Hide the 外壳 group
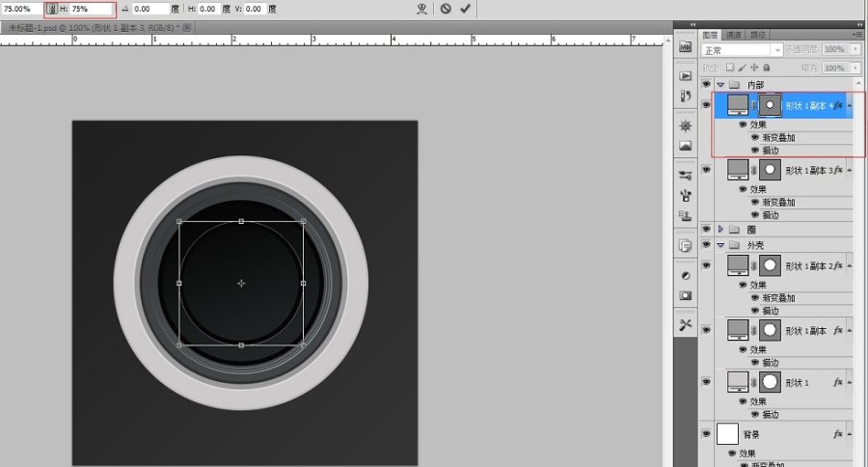 tap(706, 244)
